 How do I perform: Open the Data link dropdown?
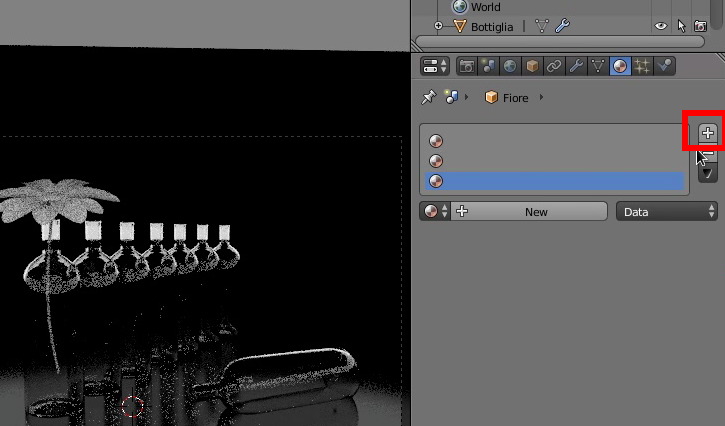(x=667, y=211)
